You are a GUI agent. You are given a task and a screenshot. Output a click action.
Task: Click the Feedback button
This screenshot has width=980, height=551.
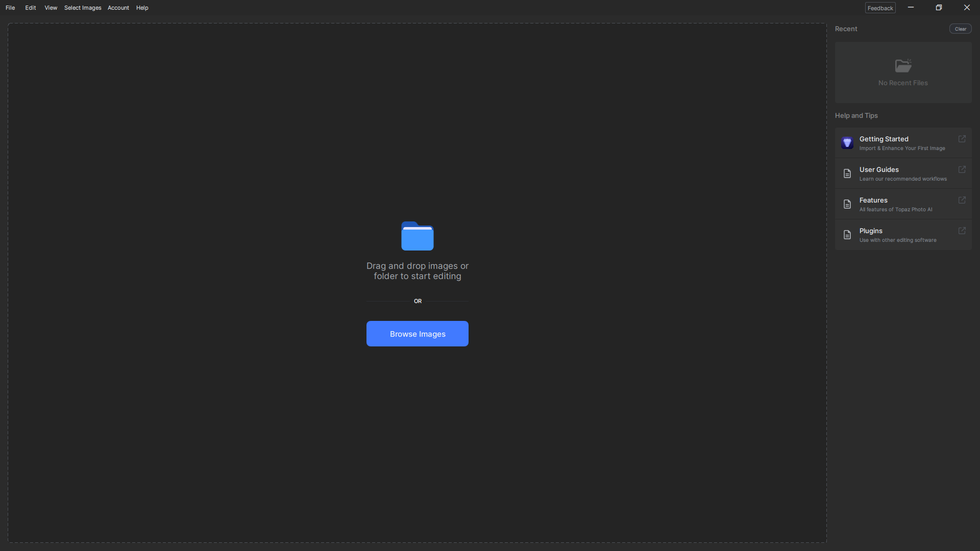880,8
